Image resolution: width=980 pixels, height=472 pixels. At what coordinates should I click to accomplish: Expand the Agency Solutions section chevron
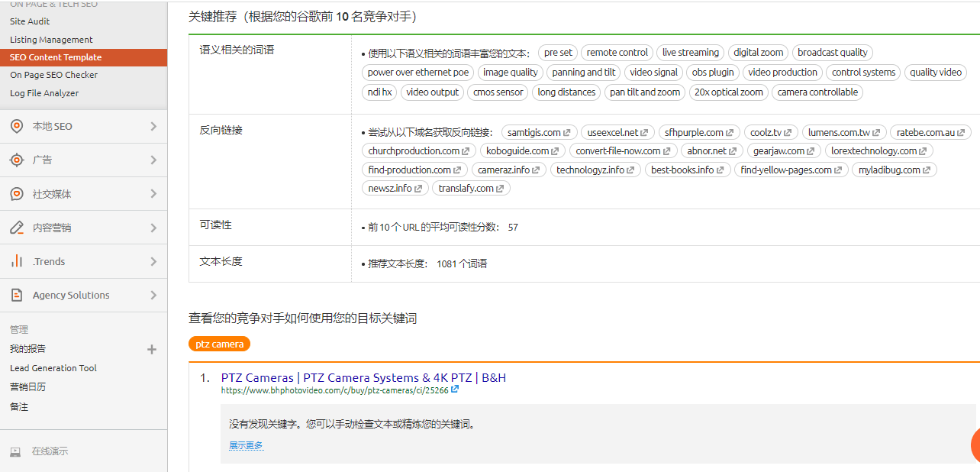[153, 295]
